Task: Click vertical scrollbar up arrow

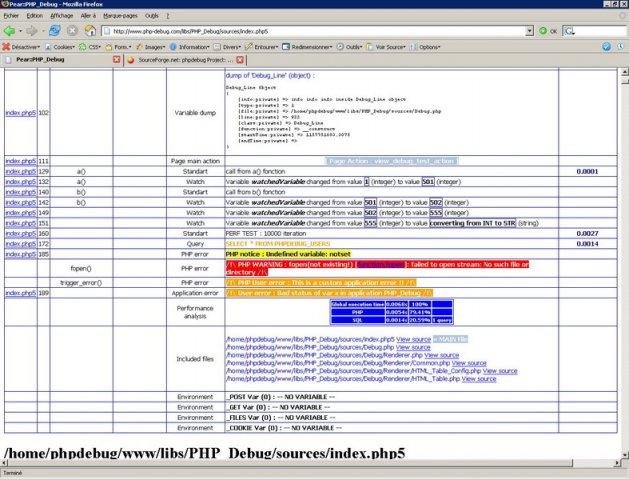Action: pos(625,72)
